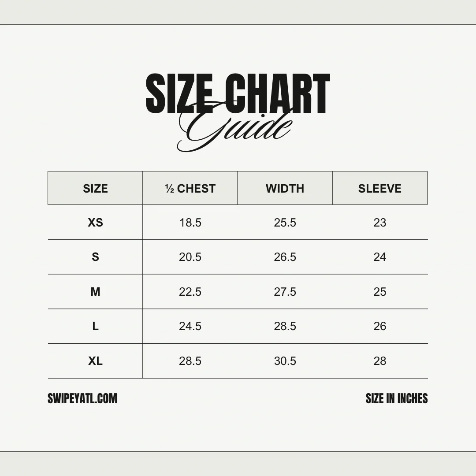Select the 22.5 chest value for M

tap(190, 292)
